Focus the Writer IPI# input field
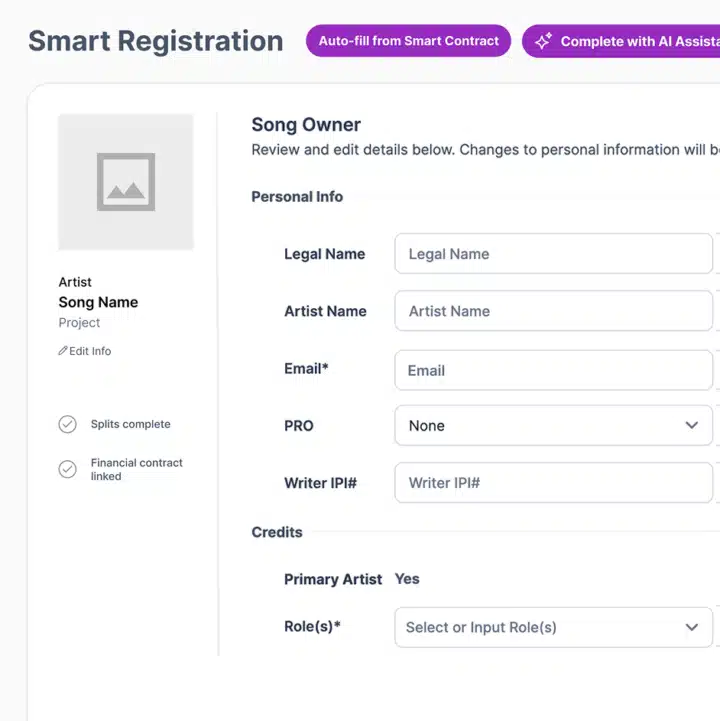Image resolution: width=720 pixels, height=721 pixels. 554,483
